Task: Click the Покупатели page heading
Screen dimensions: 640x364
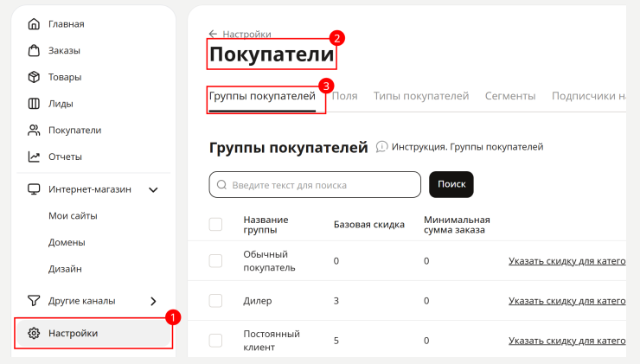Action: click(272, 54)
